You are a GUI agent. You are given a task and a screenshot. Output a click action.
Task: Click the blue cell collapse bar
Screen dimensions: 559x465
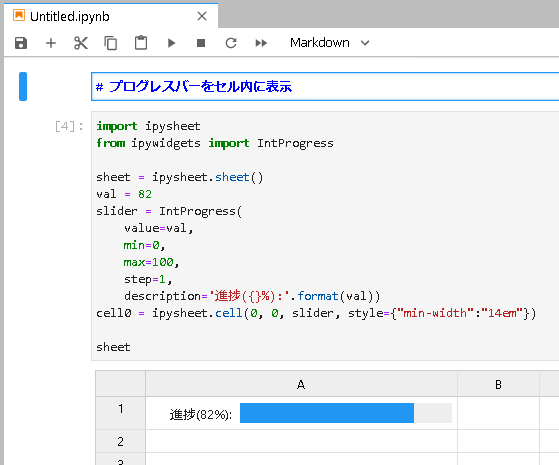23,86
